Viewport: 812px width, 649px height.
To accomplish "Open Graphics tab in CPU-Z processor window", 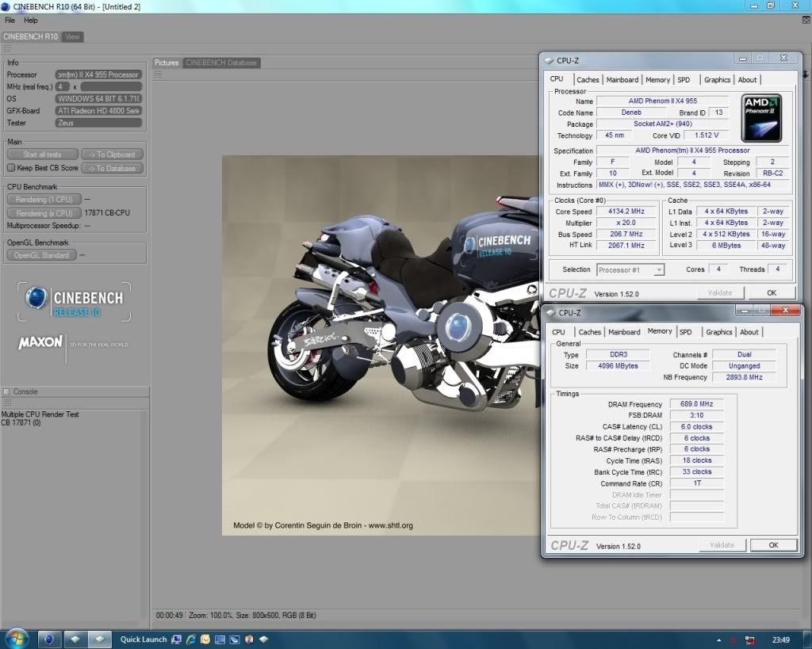I will (x=717, y=80).
